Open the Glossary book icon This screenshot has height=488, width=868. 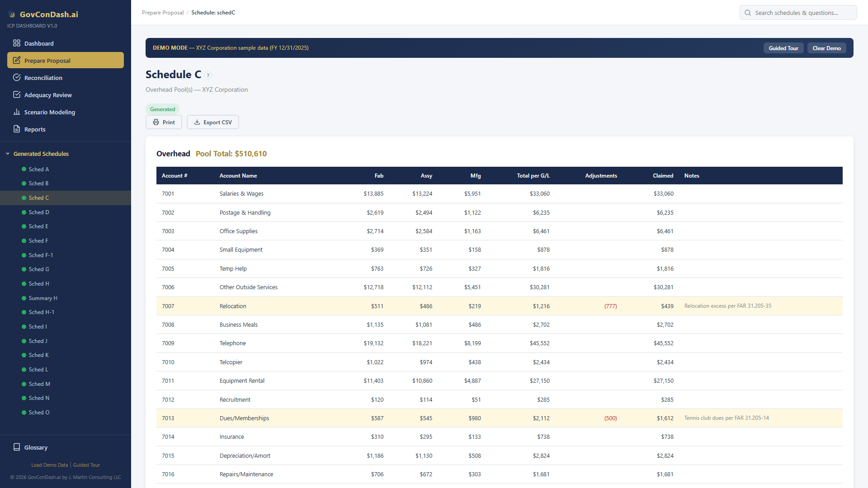click(x=17, y=447)
